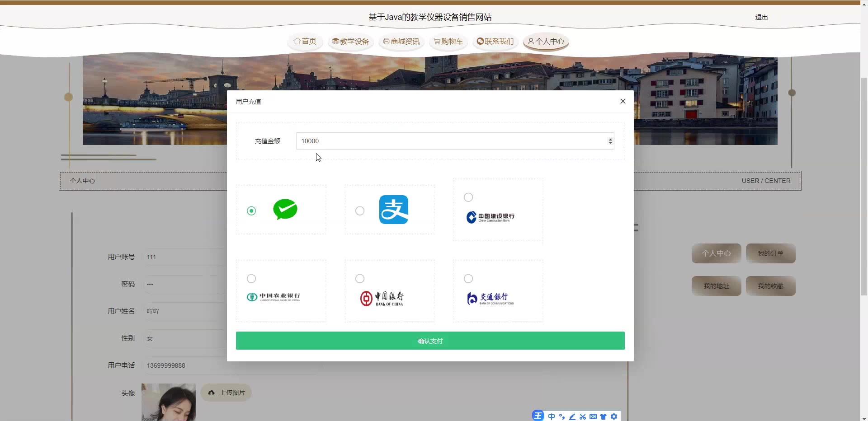Open the gear settings icon in IME bar
The height and width of the screenshot is (421, 868).
click(614, 416)
